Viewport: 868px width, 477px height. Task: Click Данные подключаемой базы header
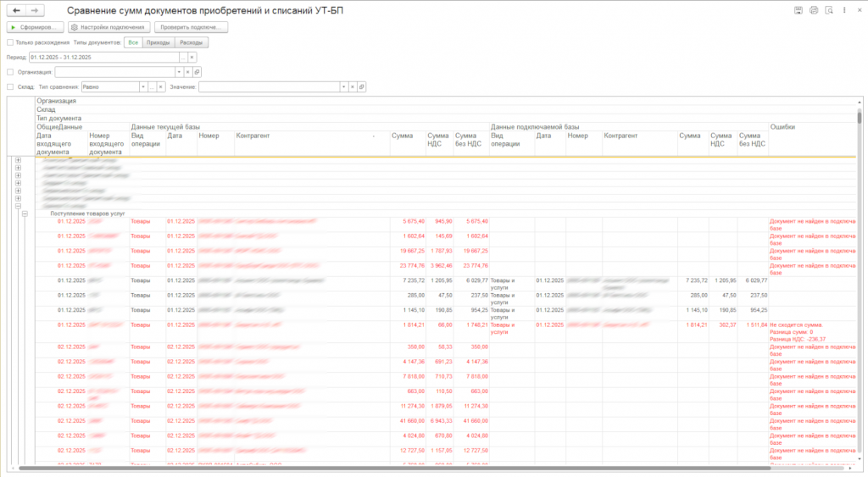click(535, 127)
